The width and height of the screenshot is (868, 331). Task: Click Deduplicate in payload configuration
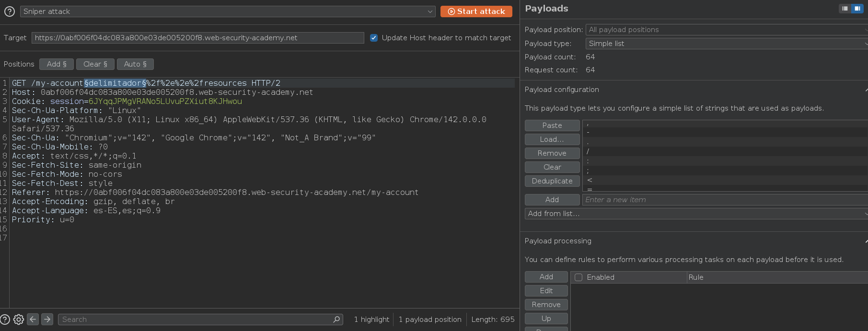552,181
